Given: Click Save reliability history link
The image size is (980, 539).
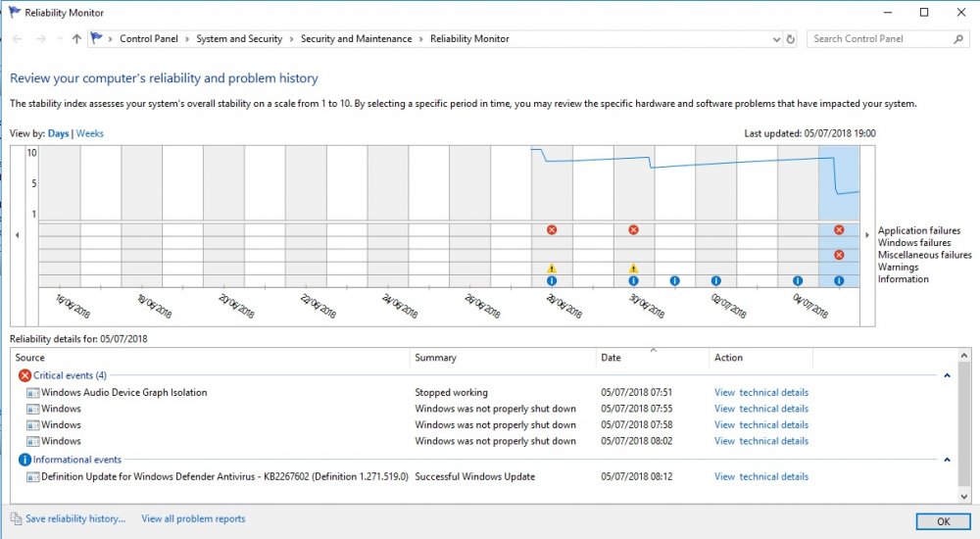Looking at the screenshot, I should point(75,518).
